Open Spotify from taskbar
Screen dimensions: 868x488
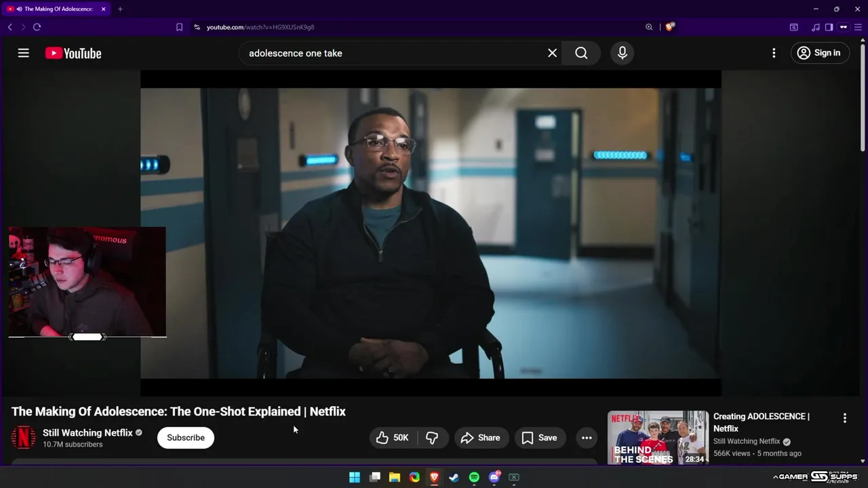tap(474, 477)
